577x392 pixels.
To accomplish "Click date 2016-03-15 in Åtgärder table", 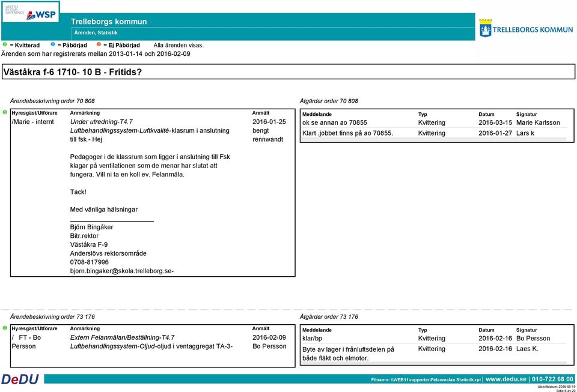I will pos(495,122).
